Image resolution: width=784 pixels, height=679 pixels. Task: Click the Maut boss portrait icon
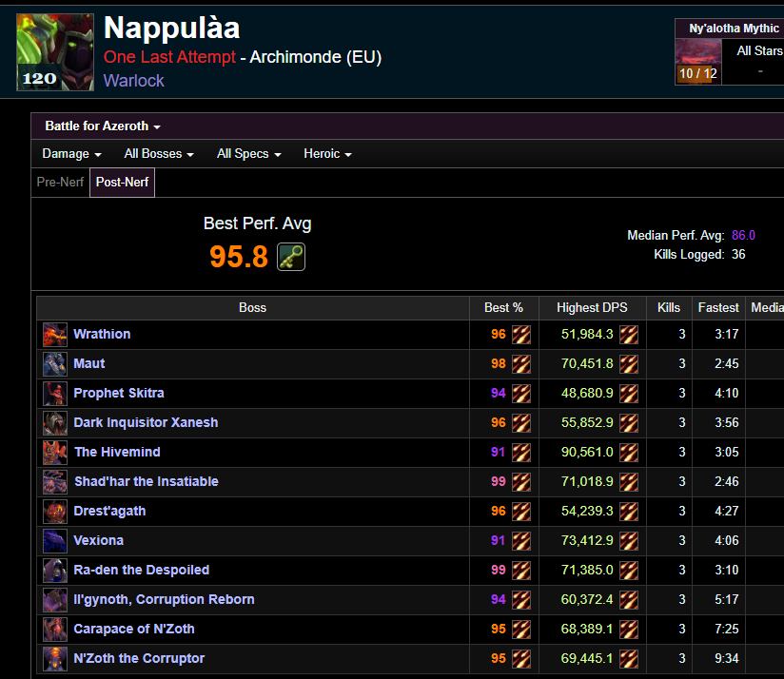point(55,363)
